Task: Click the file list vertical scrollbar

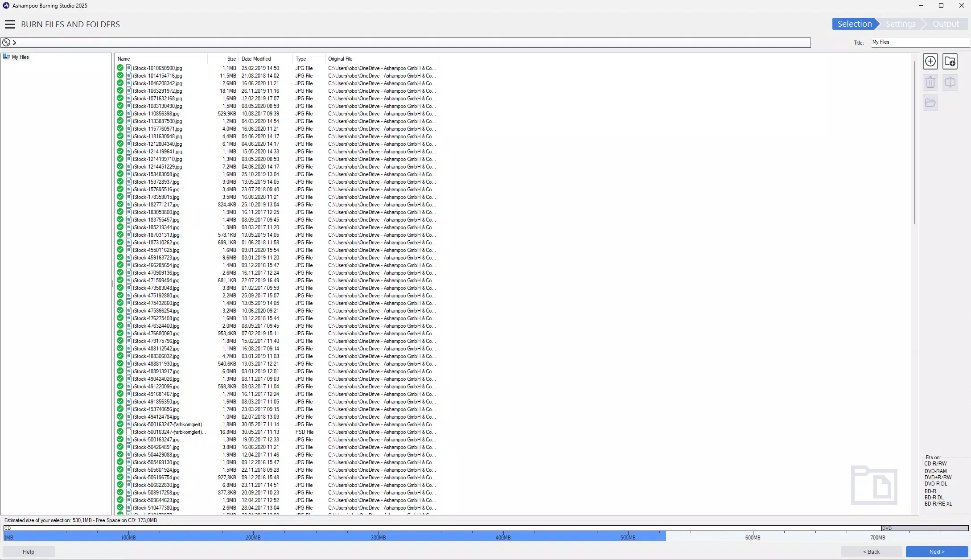Action: click(x=915, y=143)
